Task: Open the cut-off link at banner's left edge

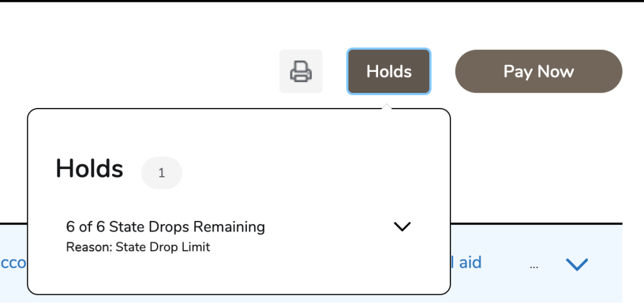Action: pyautogui.click(x=13, y=263)
